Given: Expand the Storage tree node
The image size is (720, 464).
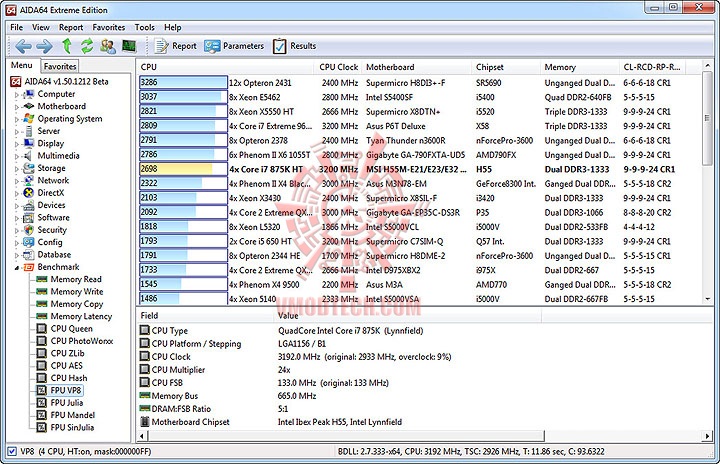Looking at the screenshot, I should pyautogui.click(x=17, y=169).
